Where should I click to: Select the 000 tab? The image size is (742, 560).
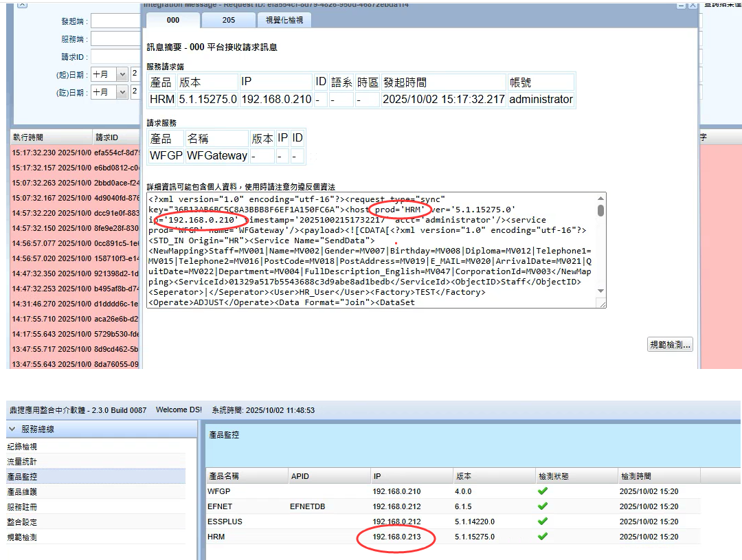click(x=173, y=21)
